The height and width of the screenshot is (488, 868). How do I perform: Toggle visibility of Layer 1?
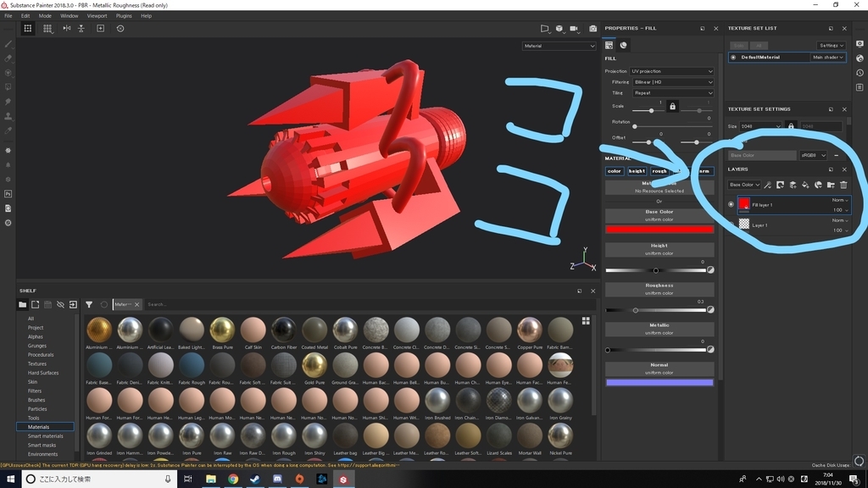(x=732, y=225)
